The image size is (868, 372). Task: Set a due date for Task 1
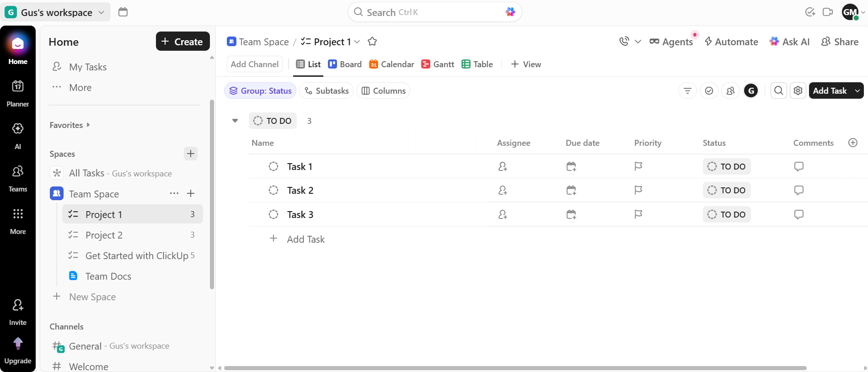[x=571, y=166]
